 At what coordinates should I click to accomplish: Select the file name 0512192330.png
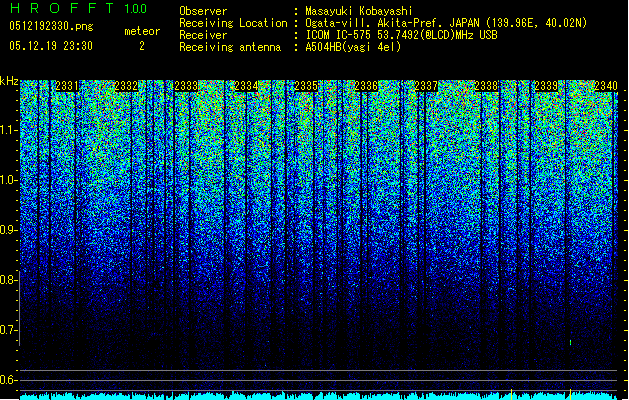(x=51, y=26)
